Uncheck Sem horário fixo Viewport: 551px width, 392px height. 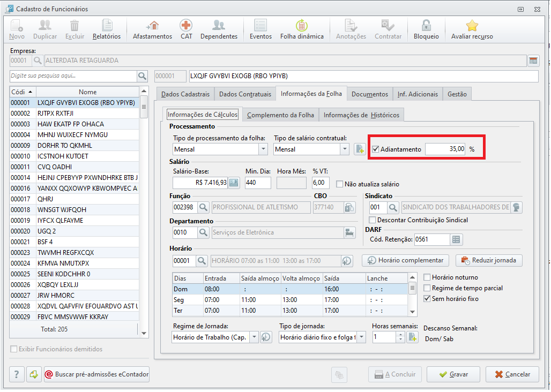point(427,299)
